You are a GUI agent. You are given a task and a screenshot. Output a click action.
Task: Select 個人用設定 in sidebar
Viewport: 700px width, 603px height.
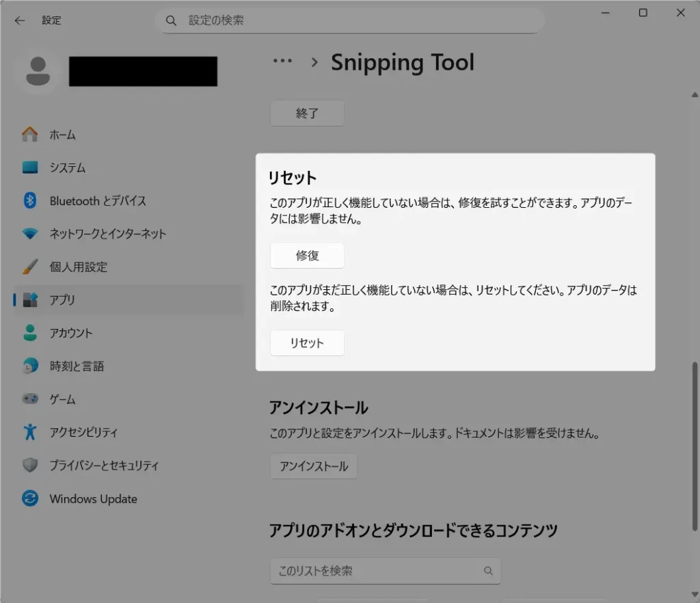click(129, 267)
